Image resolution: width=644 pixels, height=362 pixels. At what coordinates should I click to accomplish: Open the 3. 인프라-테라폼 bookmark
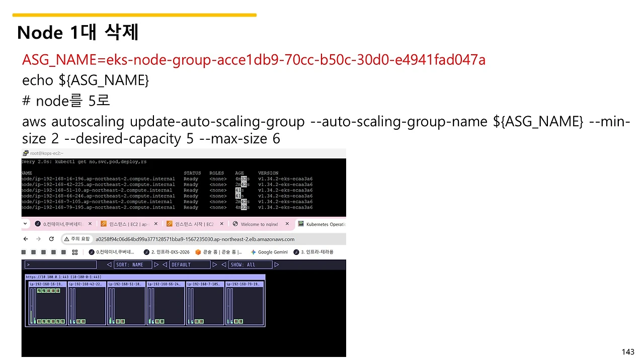(x=313, y=252)
